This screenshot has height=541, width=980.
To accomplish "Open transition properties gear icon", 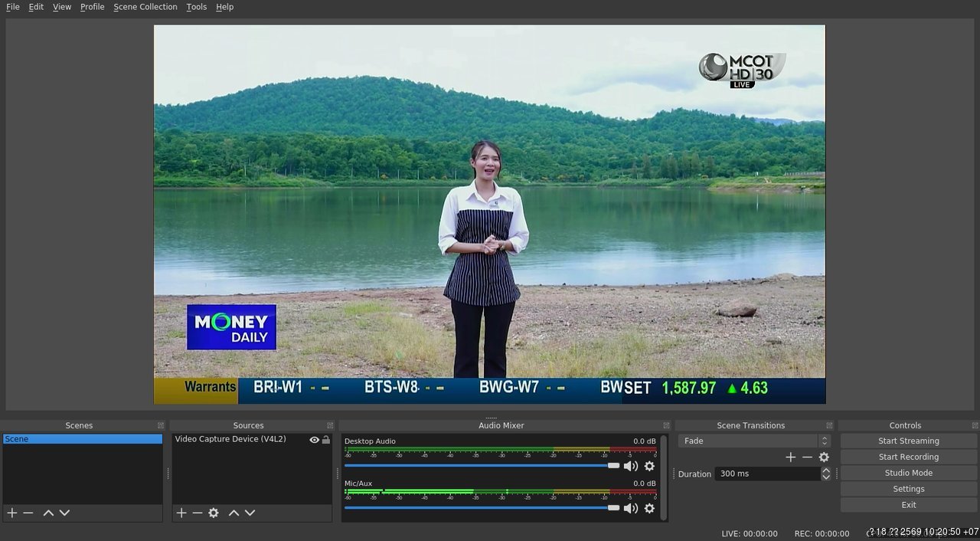I will point(824,457).
